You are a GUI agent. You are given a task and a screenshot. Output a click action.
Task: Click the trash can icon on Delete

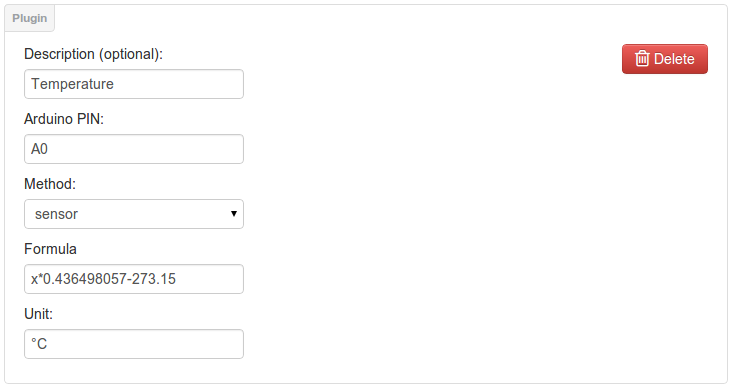click(642, 59)
